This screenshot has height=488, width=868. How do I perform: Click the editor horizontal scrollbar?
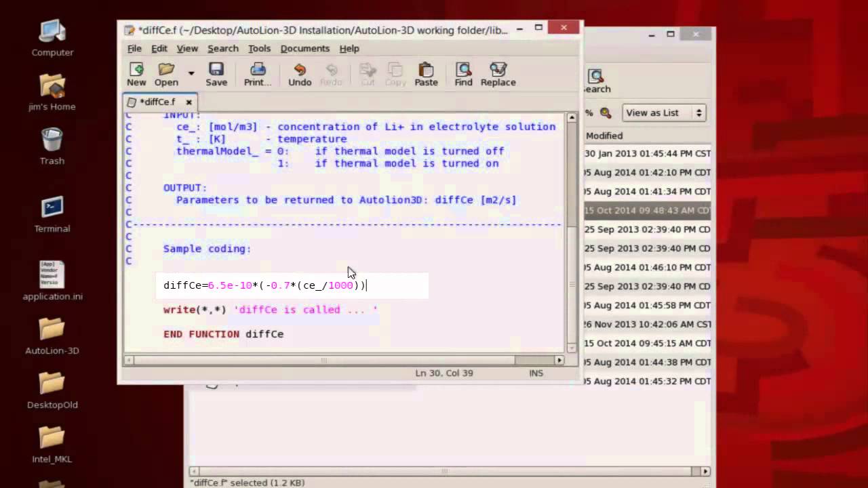point(323,360)
